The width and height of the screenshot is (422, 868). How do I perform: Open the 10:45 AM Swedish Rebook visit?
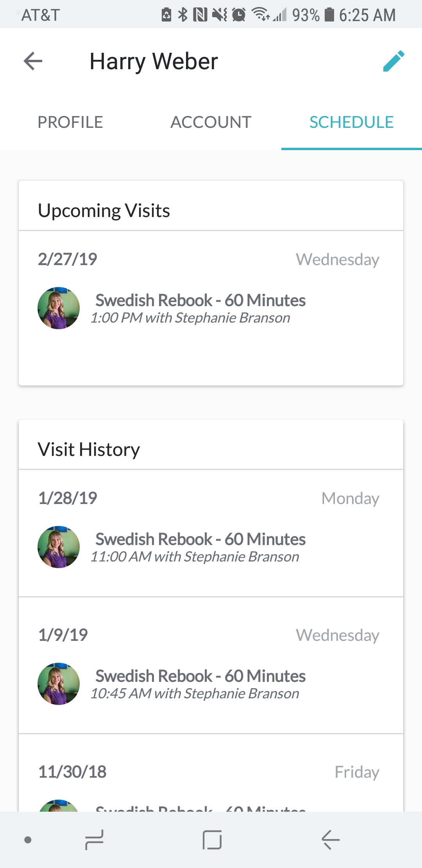(x=211, y=665)
